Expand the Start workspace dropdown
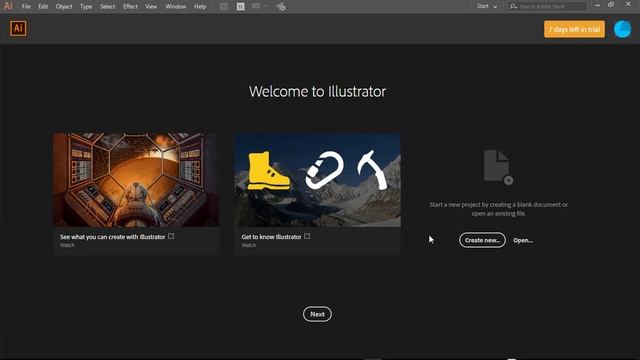 tap(487, 7)
